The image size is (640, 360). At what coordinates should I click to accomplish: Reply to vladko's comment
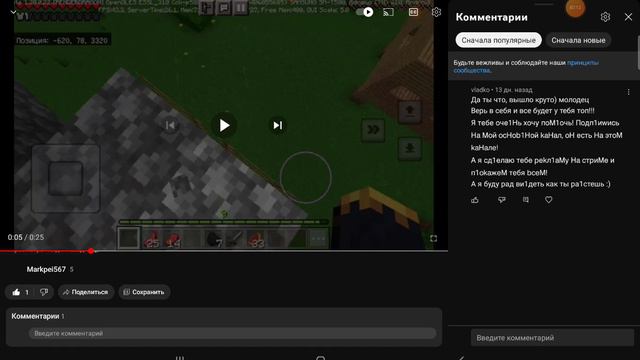point(526,200)
